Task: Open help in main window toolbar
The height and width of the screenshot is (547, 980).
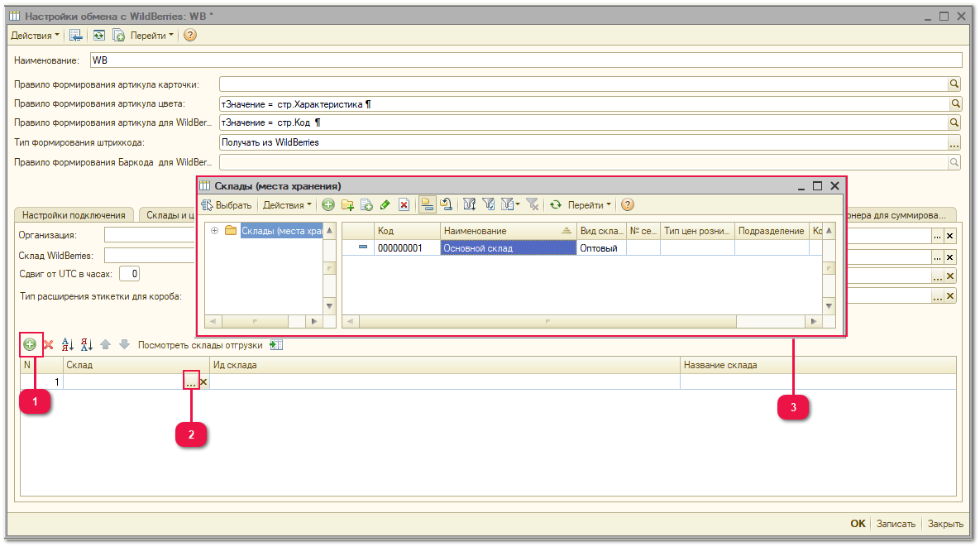Action: click(x=190, y=35)
